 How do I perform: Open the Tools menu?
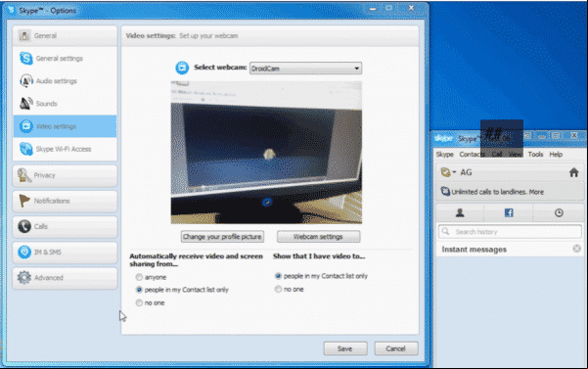535,154
